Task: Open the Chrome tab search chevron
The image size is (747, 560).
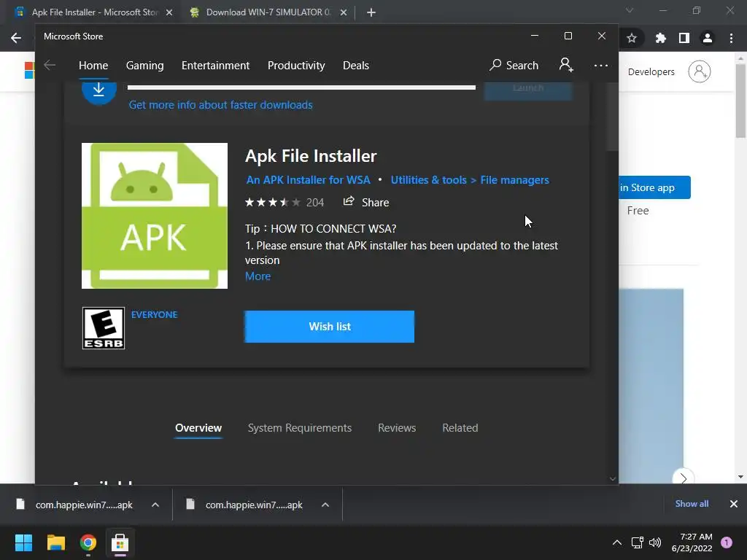Action: coord(630,10)
